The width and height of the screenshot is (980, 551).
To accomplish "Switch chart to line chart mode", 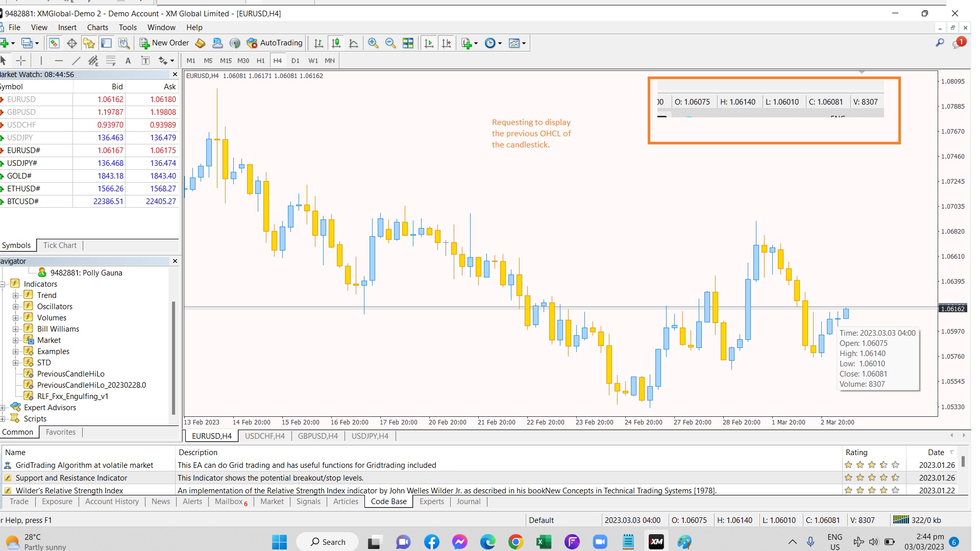I will pos(353,43).
